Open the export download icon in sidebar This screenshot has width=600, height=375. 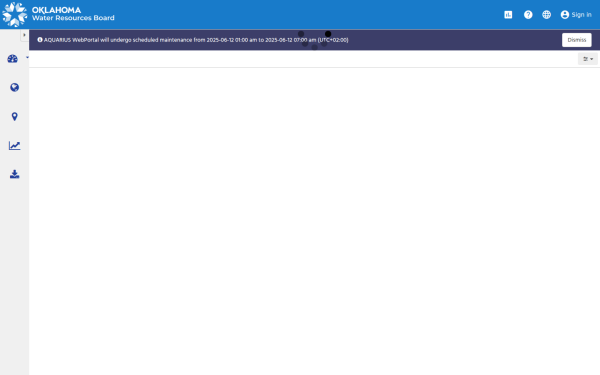[15, 174]
